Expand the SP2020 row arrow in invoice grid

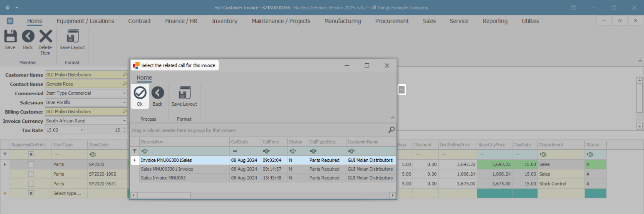click(5, 164)
